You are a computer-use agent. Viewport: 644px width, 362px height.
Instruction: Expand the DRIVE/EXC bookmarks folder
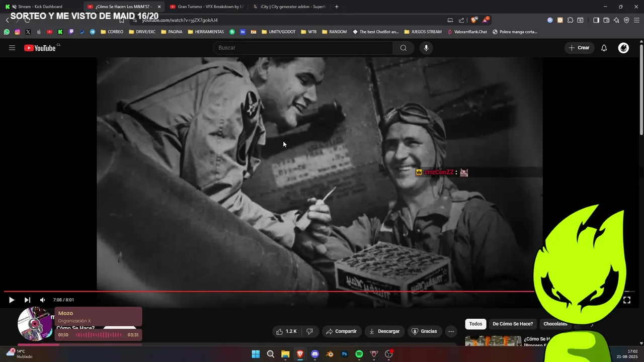(142, 32)
